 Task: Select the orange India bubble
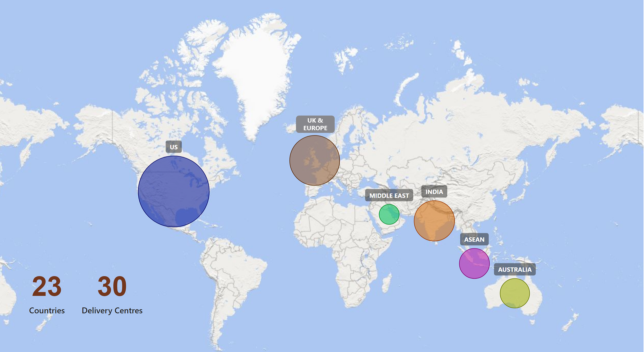click(434, 221)
